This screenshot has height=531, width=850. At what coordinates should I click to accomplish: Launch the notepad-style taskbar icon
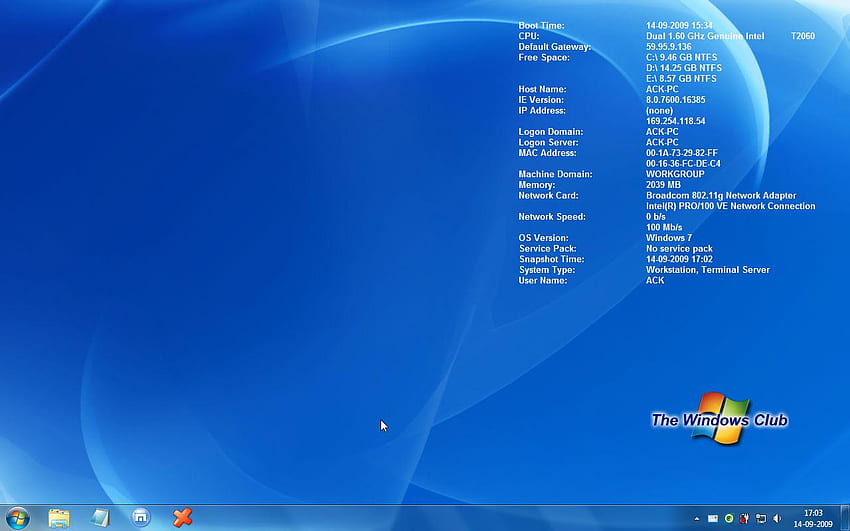point(100,518)
